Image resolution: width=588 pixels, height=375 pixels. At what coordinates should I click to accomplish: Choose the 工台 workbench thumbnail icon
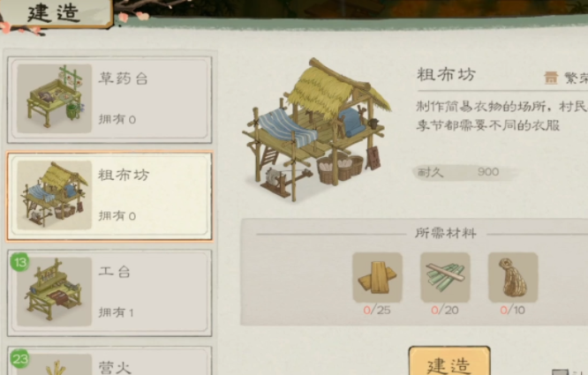click(55, 291)
